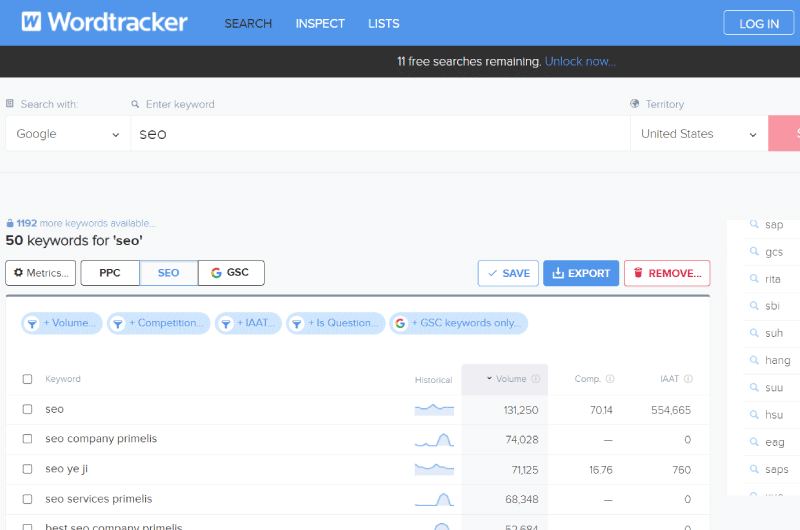Click the Comp. info icon

click(x=610, y=379)
